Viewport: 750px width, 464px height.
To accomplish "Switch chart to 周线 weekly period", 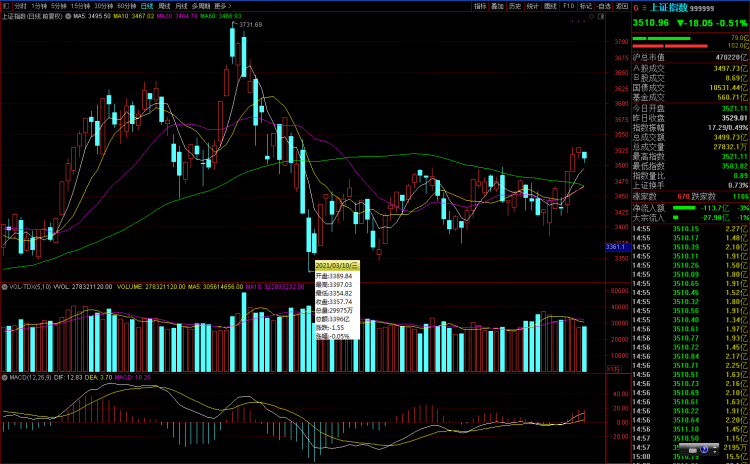I will (x=163, y=5).
